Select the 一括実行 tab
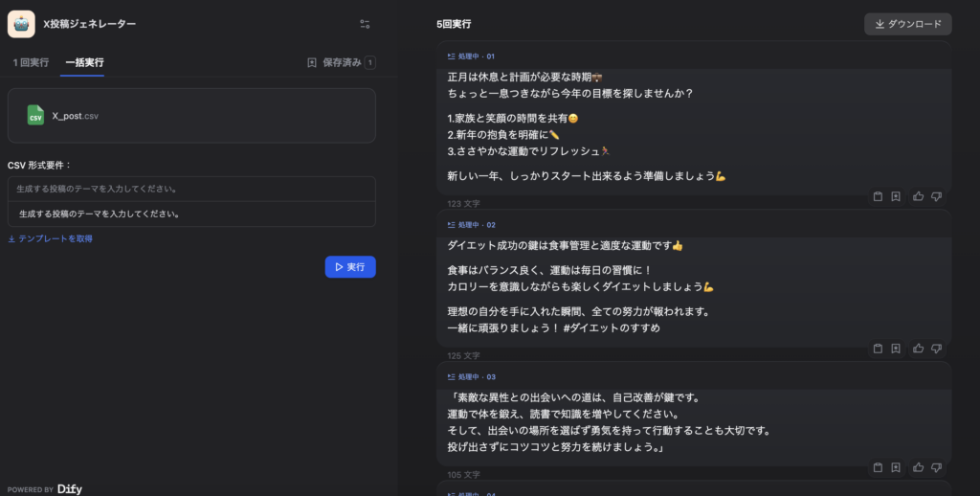The height and width of the screenshot is (496, 980). tap(84, 62)
